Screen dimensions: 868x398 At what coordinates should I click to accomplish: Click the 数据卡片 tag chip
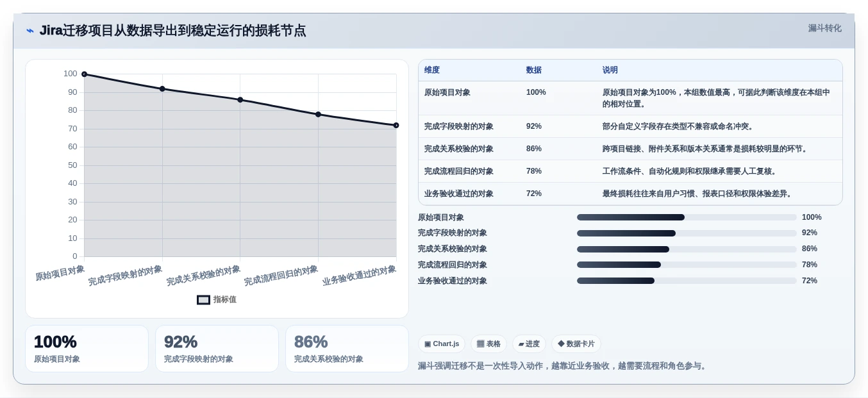click(x=576, y=344)
